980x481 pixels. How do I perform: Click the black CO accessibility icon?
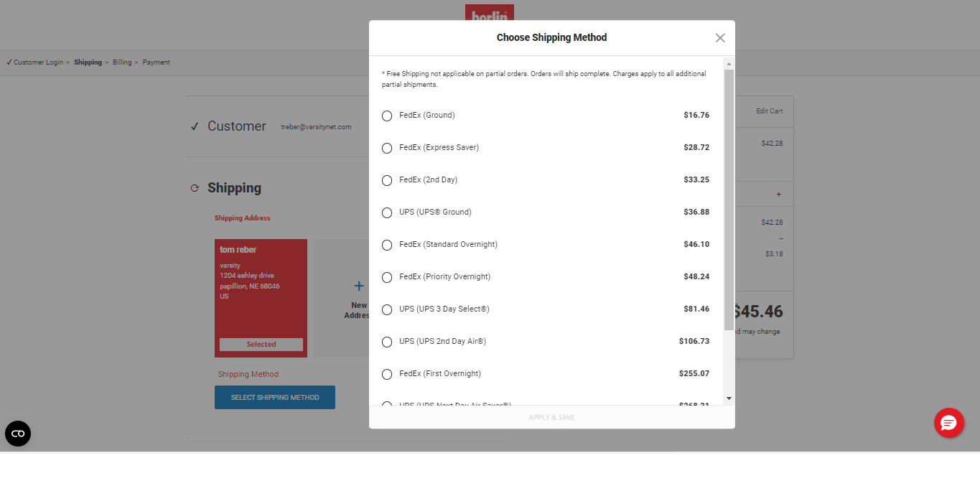18,434
